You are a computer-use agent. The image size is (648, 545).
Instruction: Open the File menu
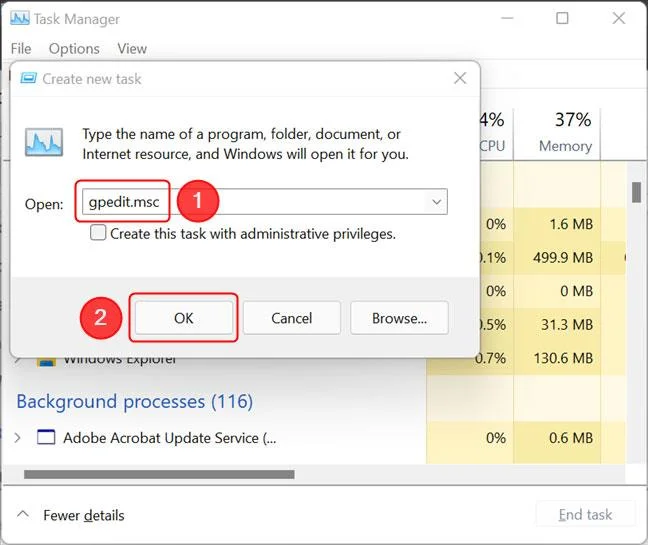pos(21,49)
